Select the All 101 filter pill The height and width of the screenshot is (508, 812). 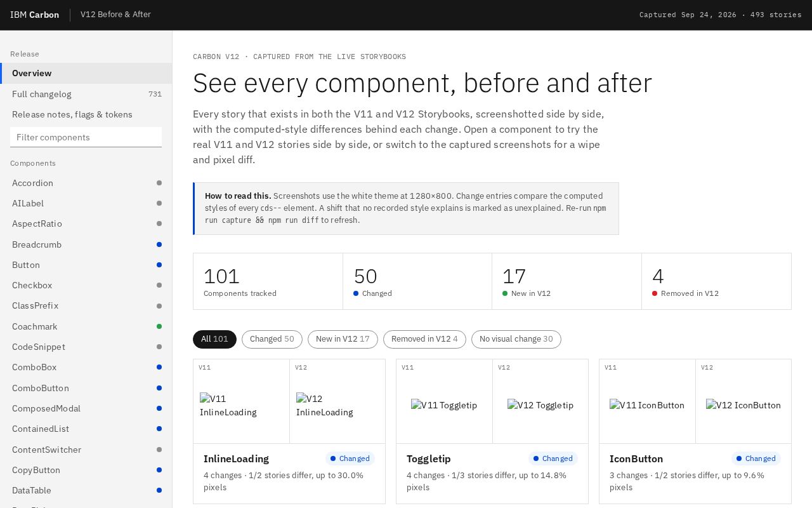point(214,339)
